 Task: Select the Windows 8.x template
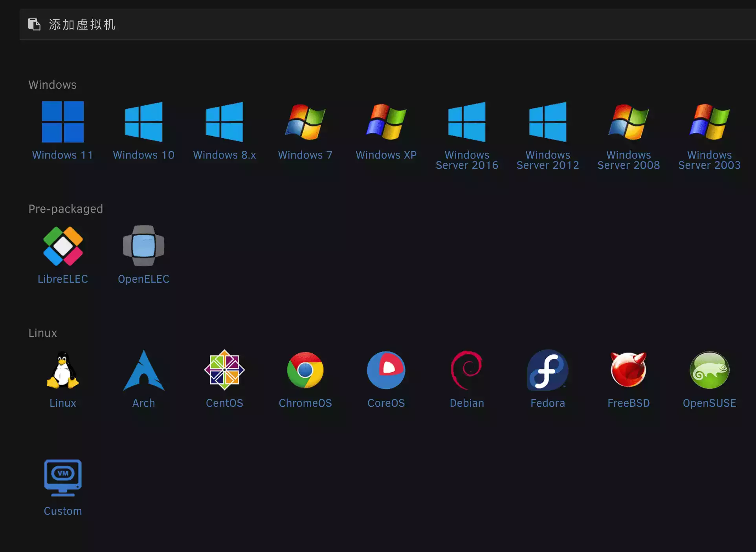pos(224,122)
